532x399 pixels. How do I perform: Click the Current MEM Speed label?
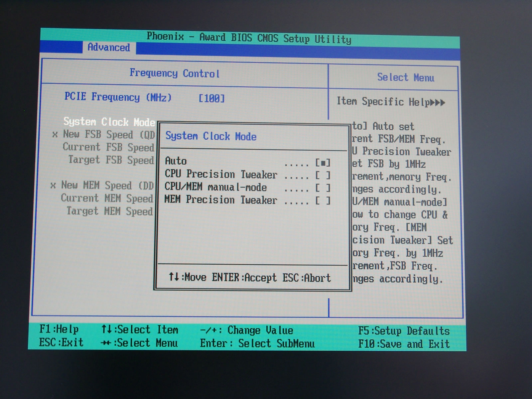[x=107, y=199]
